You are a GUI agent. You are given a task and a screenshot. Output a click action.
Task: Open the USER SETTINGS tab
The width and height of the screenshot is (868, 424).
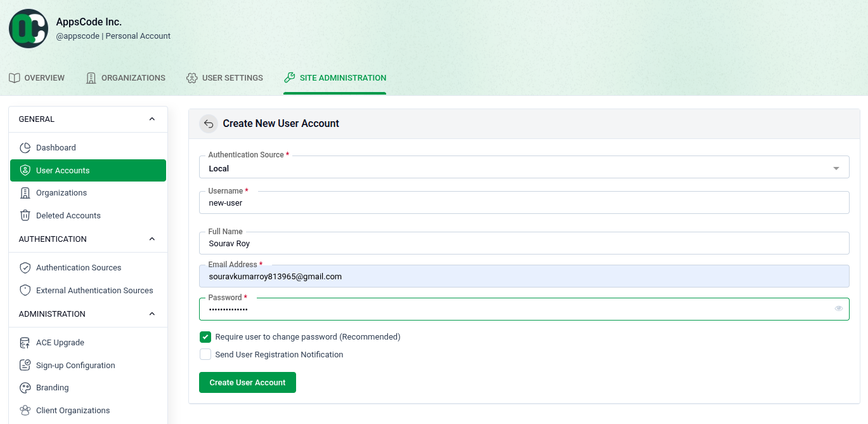(224, 77)
